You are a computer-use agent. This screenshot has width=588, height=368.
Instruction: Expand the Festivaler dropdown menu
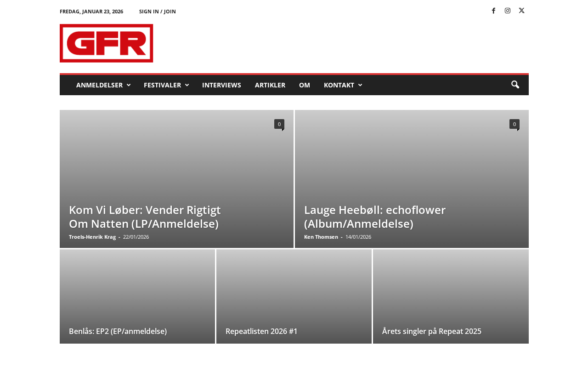pos(166,85)
